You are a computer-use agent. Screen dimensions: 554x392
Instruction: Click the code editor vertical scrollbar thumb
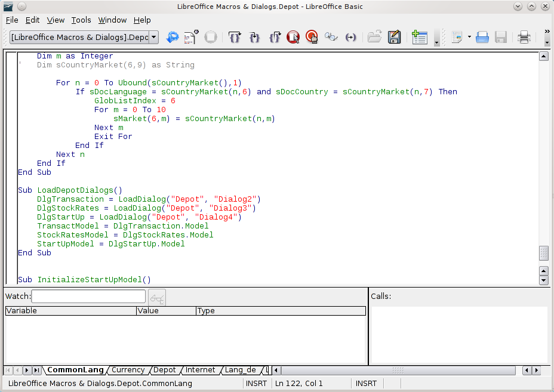click(x=544, y=253)
